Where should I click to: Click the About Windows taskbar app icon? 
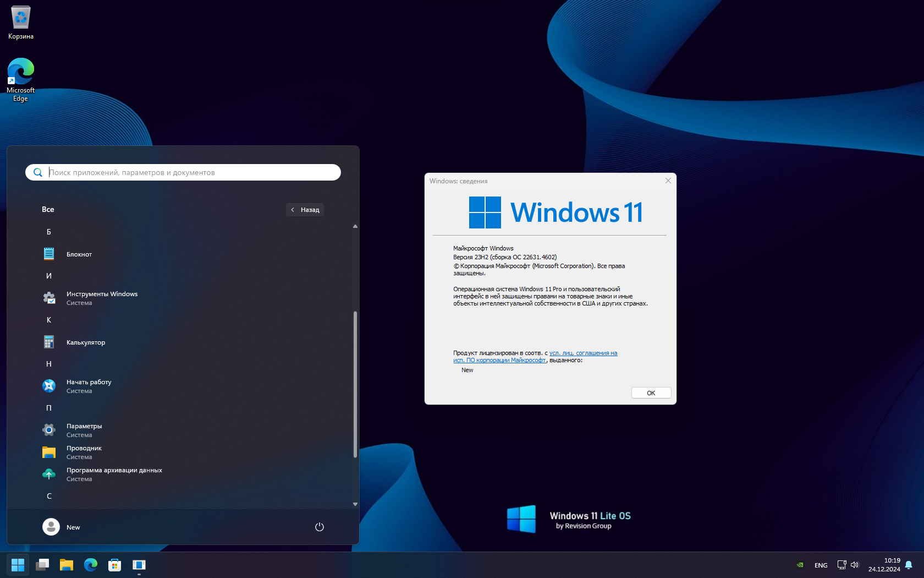coord(139,565)
